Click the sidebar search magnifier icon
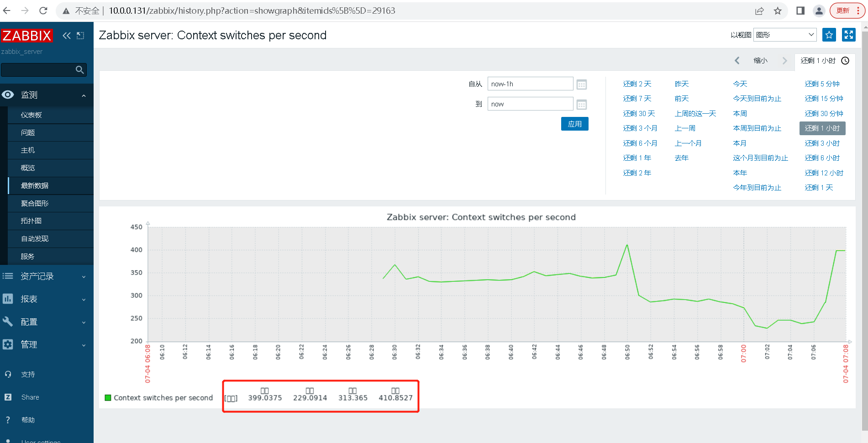This screenshot has height=443, width=868. tap(80, 70)
